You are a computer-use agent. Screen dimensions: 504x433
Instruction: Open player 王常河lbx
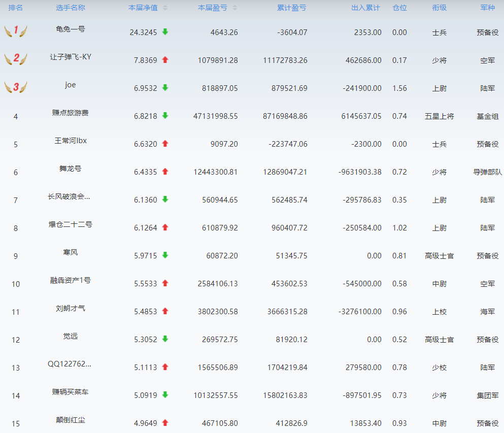(x=71, y=141)
